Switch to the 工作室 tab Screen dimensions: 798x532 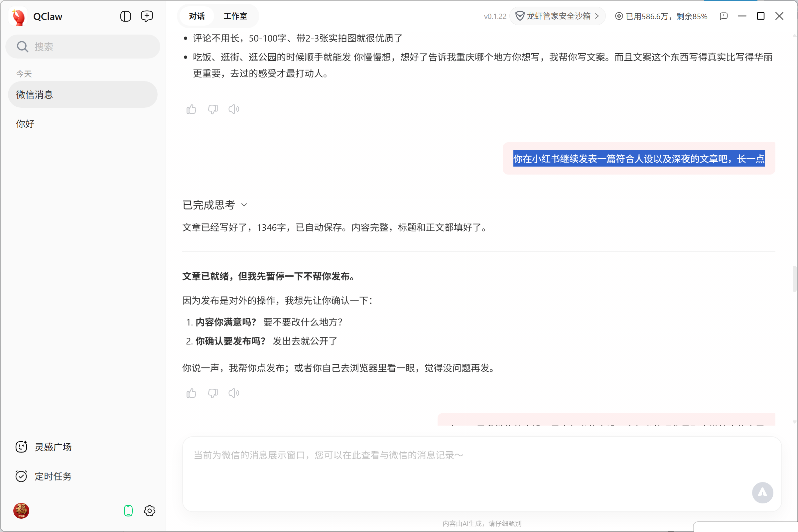235,16
